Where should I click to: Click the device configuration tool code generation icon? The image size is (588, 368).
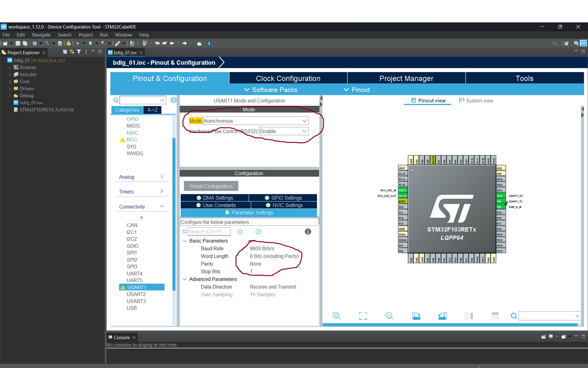coord(68,43)
